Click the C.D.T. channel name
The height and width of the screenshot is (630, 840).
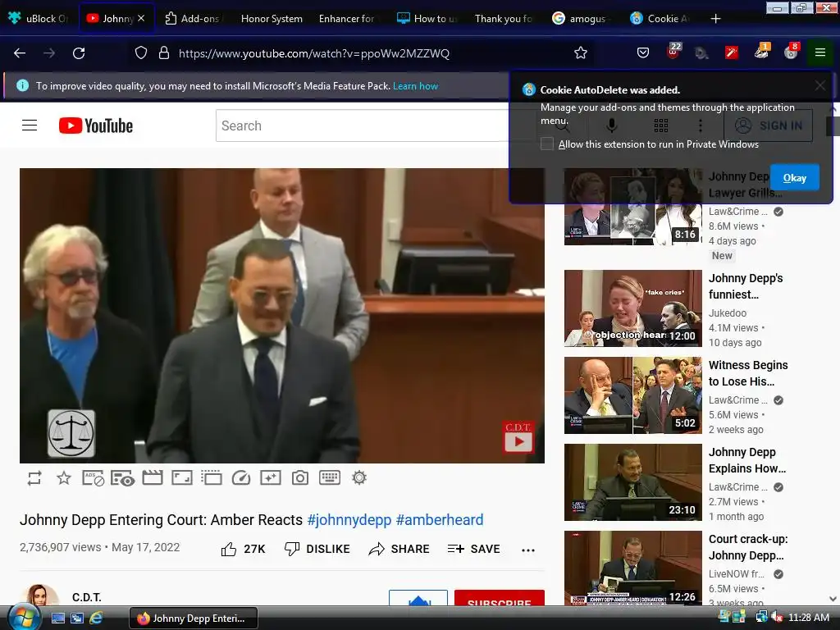[87, 597]
